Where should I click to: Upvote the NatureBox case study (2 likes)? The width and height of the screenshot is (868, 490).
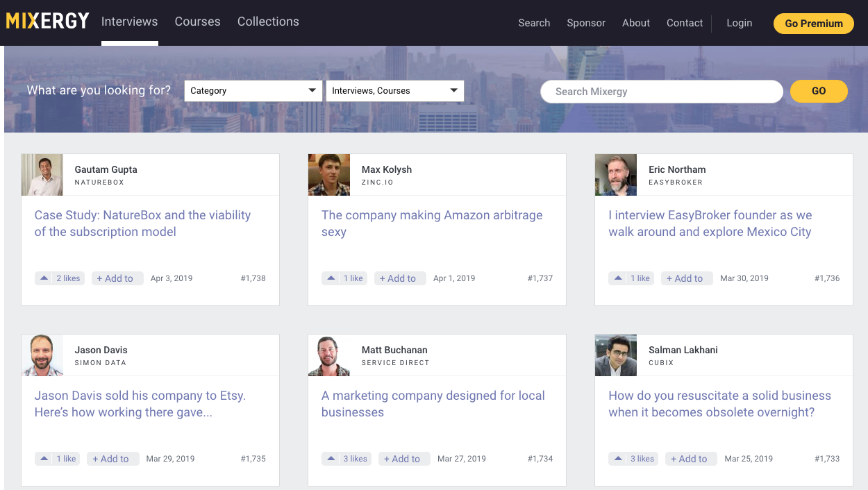pos(60,278)
